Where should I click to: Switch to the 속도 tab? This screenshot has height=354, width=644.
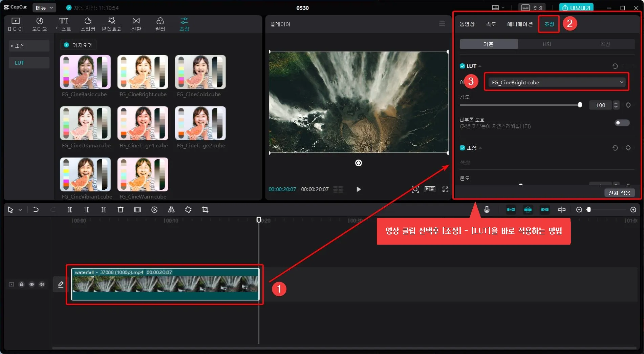491,24
